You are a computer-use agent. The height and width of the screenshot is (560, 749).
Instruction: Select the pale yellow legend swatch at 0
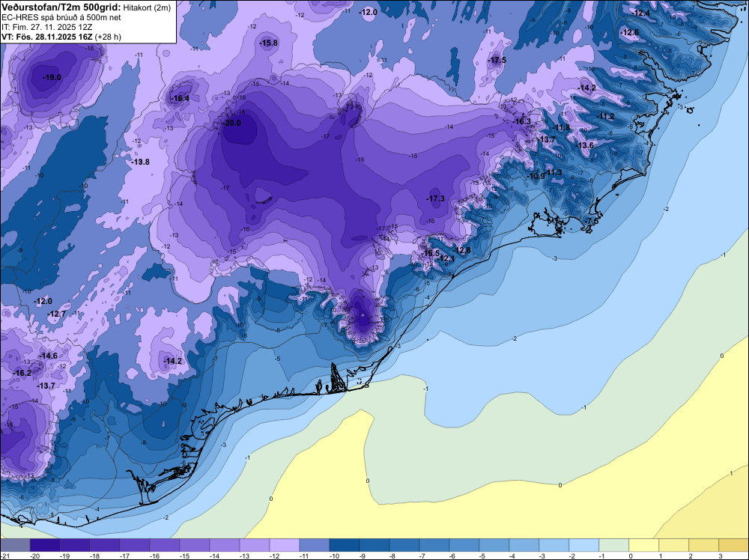(644, 545)
